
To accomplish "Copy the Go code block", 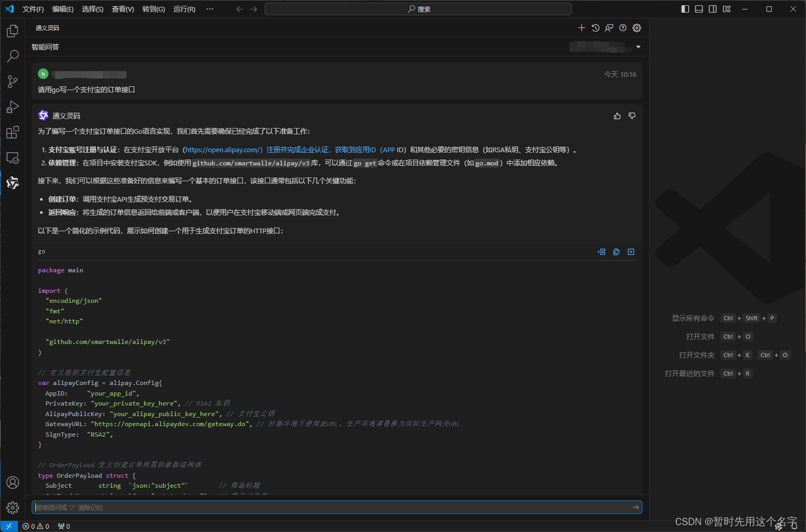I will pos(616,252).
